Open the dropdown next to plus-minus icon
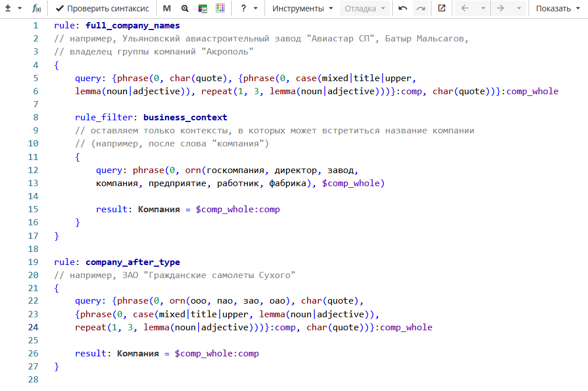This screenshot has width=588, height=391. (20, 9)
